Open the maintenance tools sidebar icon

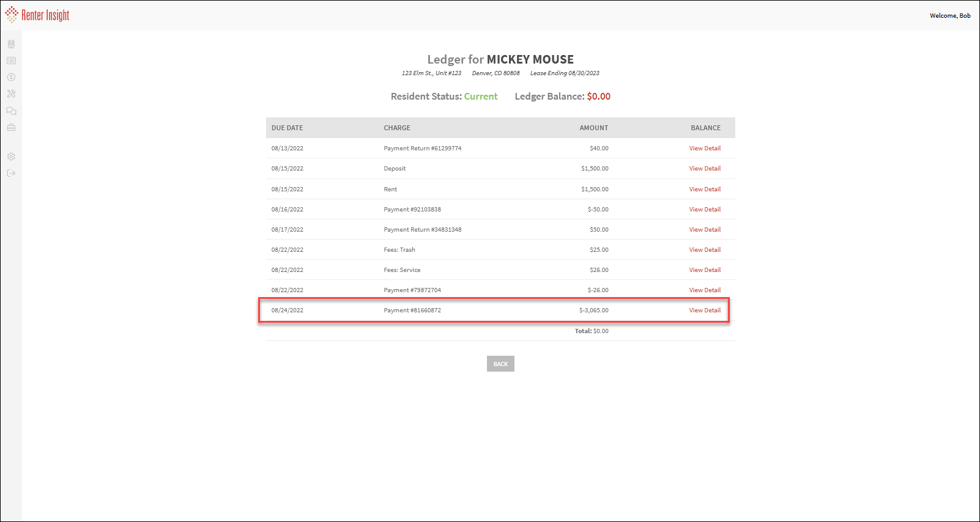pos(11,94)
